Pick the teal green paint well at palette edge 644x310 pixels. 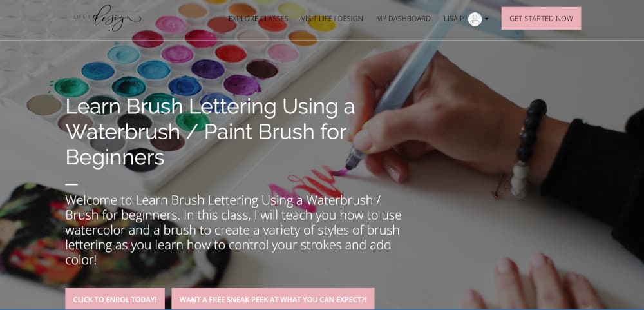(71, 87)
